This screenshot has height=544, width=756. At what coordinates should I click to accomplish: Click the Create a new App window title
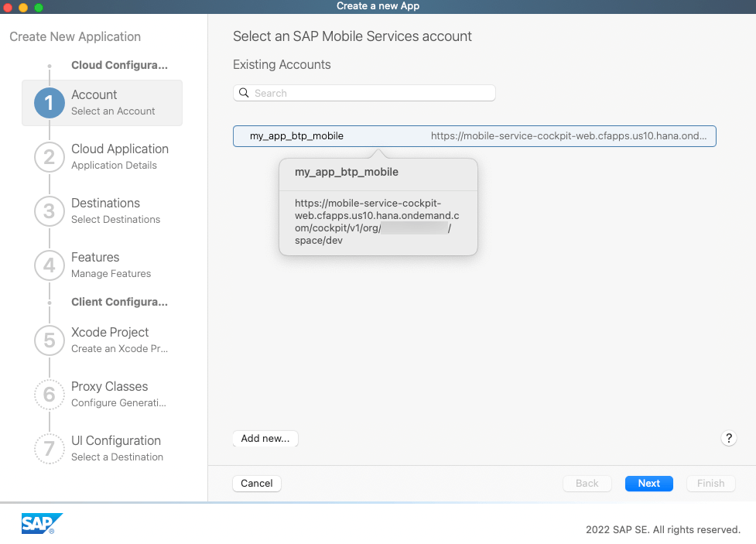[x=378, y=6]
